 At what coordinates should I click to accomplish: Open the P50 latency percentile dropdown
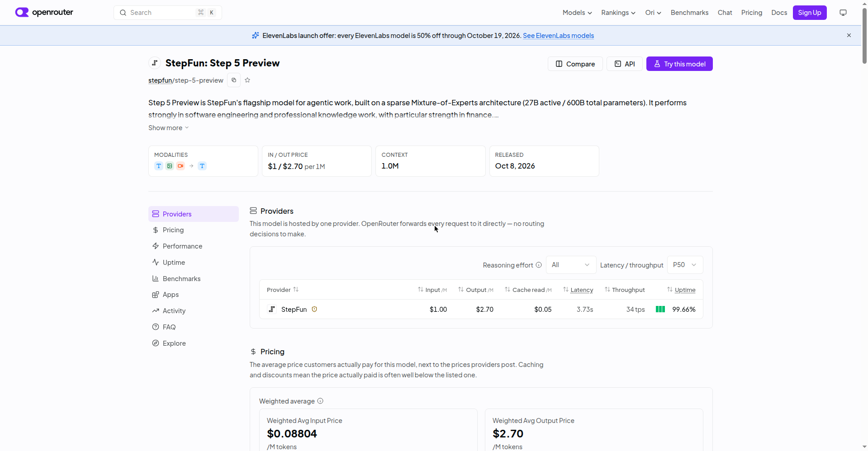tap(685, 265)
